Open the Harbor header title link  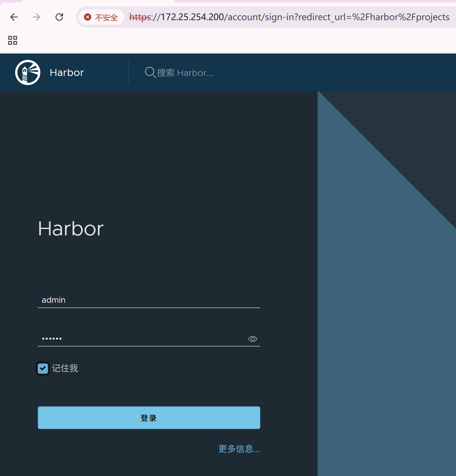coord(67,72)
